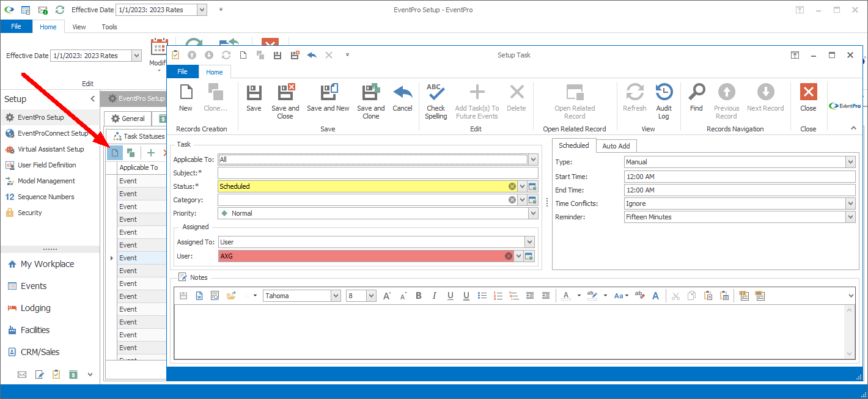Toggle bold in the Notes toolbar

tap(419, 296)
